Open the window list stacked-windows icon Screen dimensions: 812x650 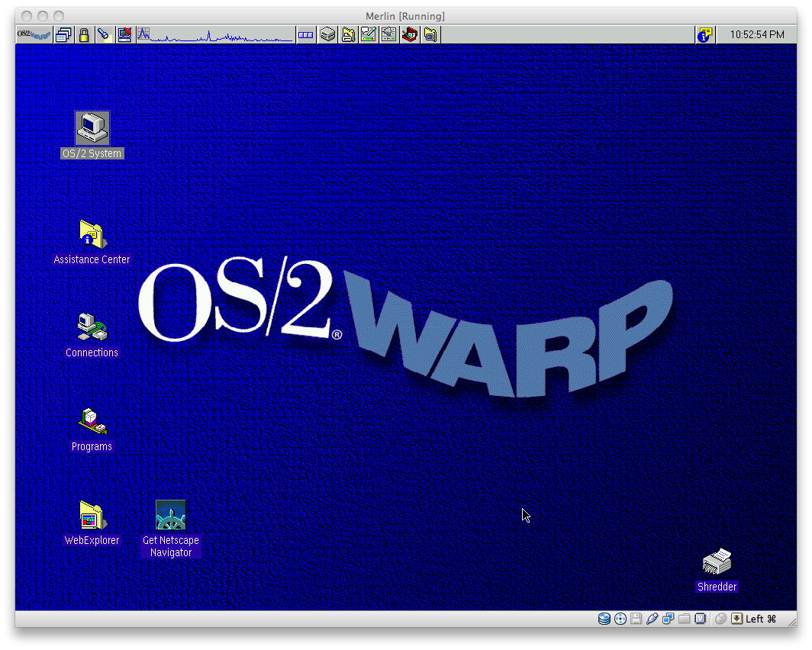[64, 34]
